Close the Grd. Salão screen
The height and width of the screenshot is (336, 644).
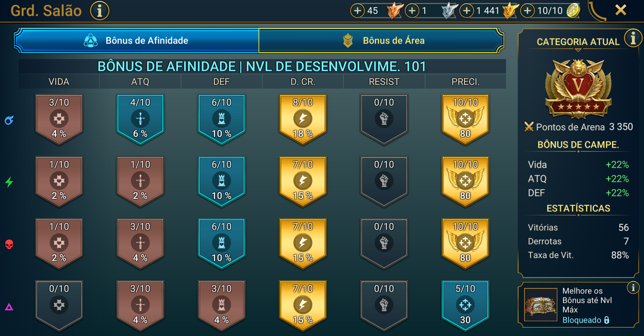tap(620, 10)
